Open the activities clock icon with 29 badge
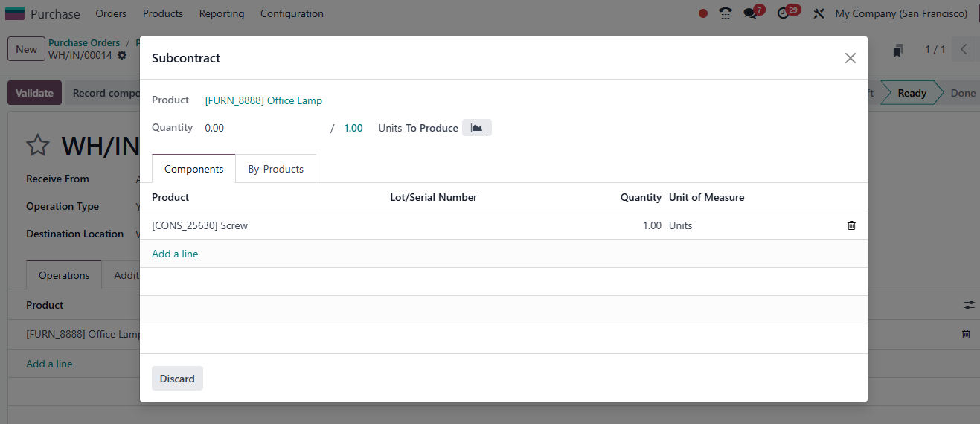 783,13
